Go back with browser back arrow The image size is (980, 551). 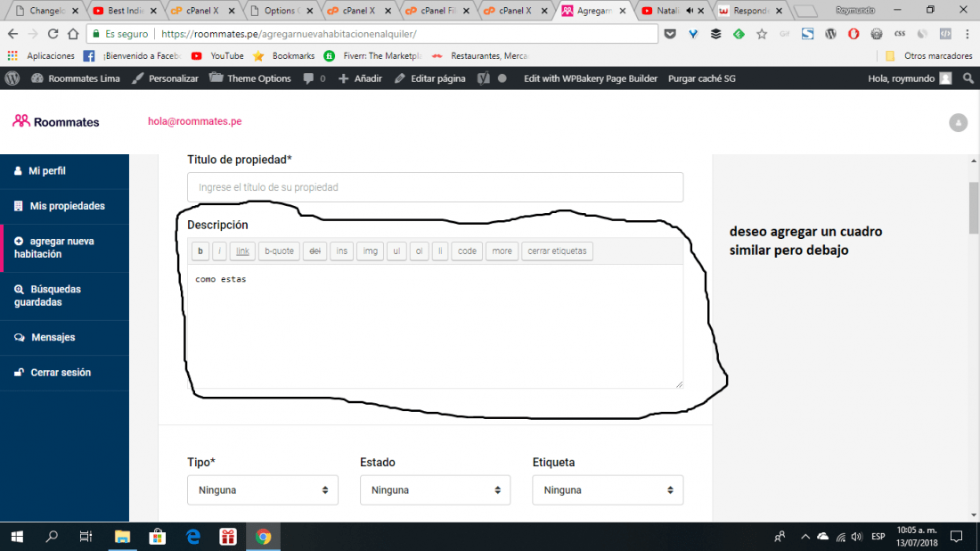click(x=12, y=34)
